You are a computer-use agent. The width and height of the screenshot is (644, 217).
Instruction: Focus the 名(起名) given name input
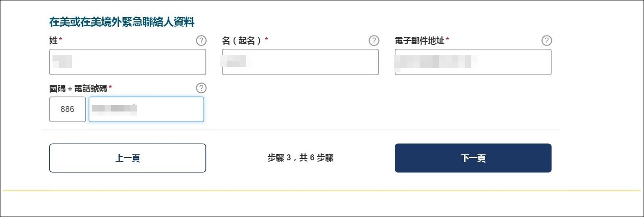click(x=300, y=62)
